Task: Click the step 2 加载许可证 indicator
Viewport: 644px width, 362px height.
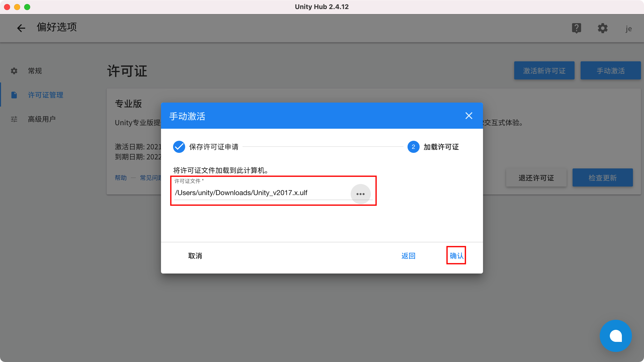Action: click(x=413, y=147)
